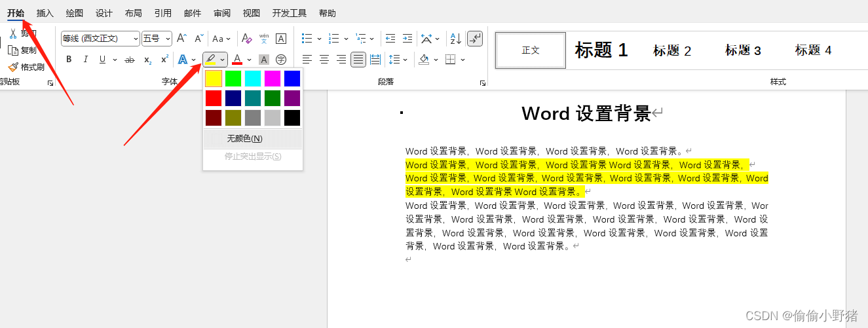Apply the highlighter pen to the text

[x=210, y=60]
